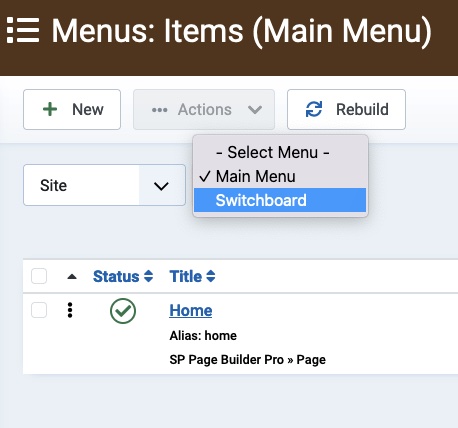The height and width of the screenshot is (428, 458).
Task: Check the Home row checkbox
Action: click(39, 310)
